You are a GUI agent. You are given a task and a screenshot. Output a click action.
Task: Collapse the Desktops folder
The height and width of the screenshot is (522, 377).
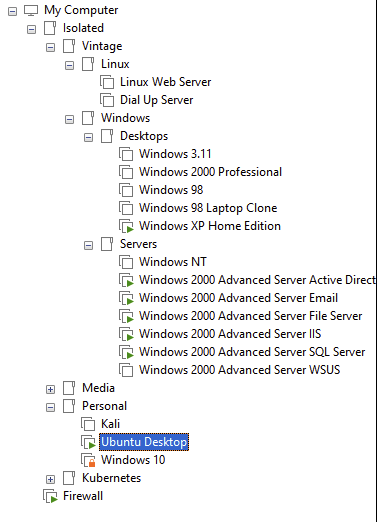[88, 138]
